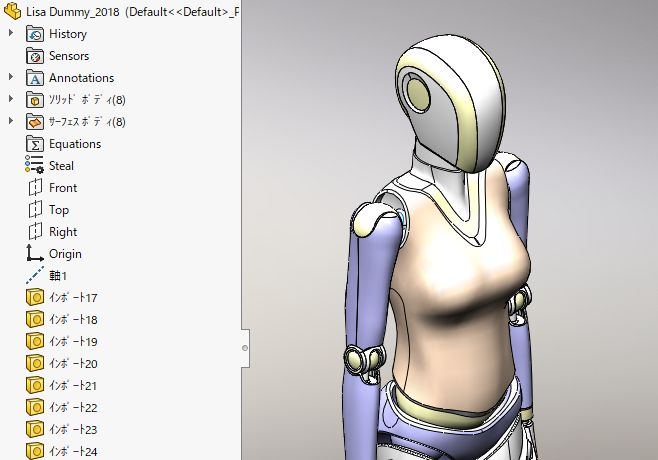This screenshot has height=460, width=658.
Task: Click the solid bodies folder icon (8)
Action: [35, 100]
